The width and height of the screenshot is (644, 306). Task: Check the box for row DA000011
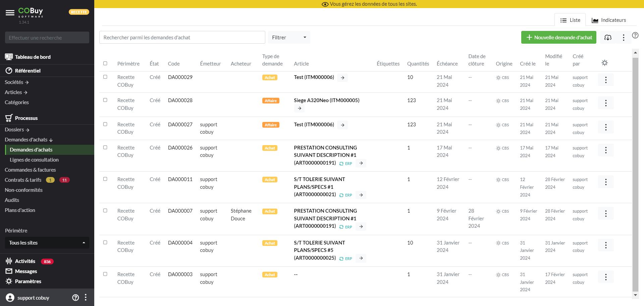click(105, 179)
